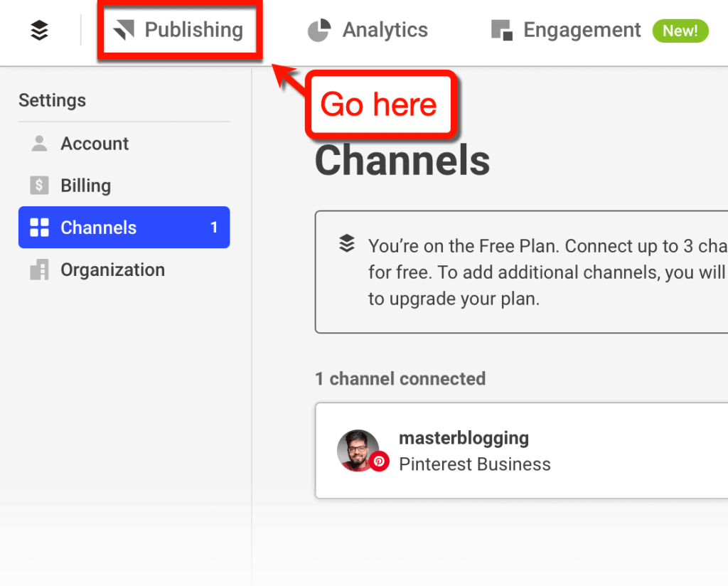The image size is (728, 586).
Task: Switch to the Analytics tab
Action: point(385,31)
